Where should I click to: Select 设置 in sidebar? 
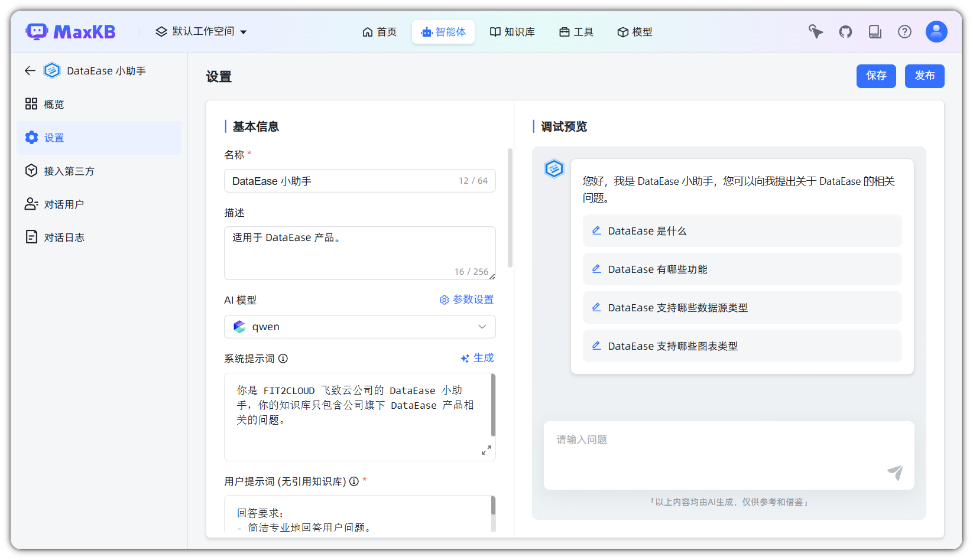(x=99, y=138)
